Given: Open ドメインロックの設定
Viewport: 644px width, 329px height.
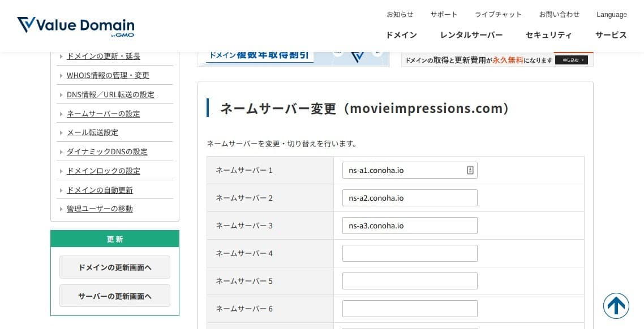Looking at the screenshot, I should pyautogui.click(x=104, y=171).
